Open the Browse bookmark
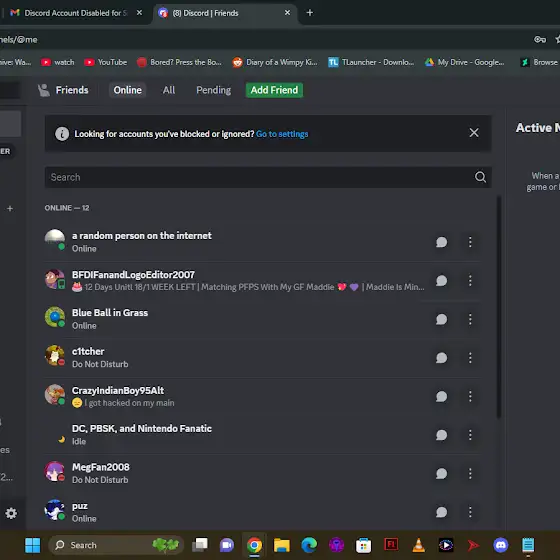This screenshot has height=560, width=560. coord(539,62)
